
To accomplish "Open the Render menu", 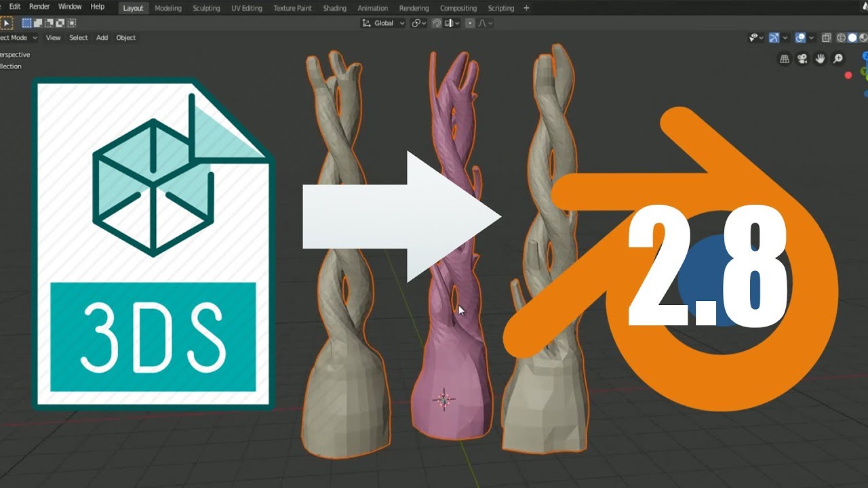I will click(39, 7).
